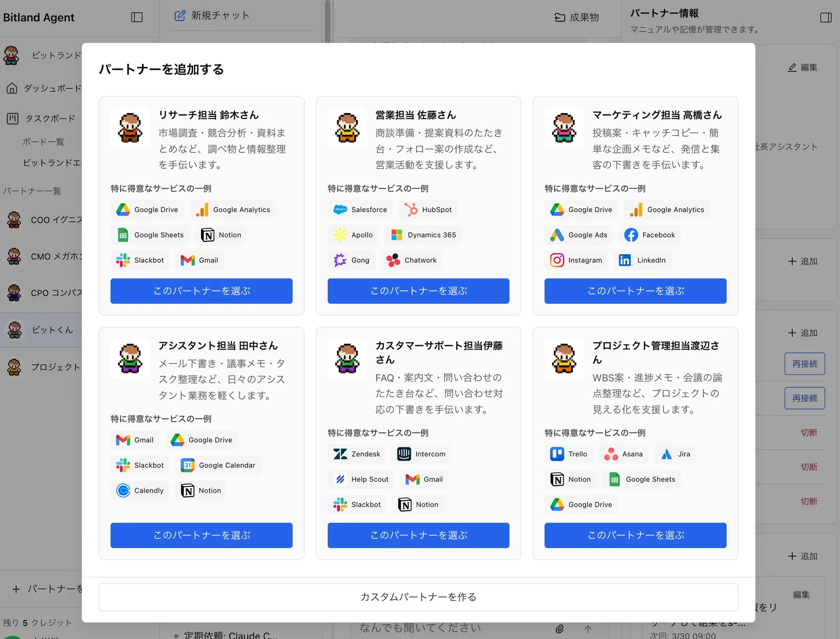840x639 pixels.
Task: Toggle the パートナー情報 panel closed
Action: click(x=826, y=17)
